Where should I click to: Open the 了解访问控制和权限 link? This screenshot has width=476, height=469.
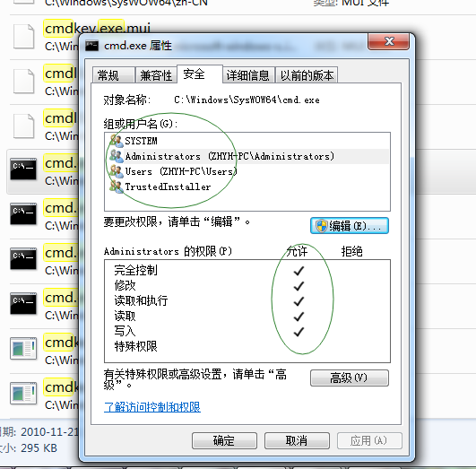click(x=152, y=407)
